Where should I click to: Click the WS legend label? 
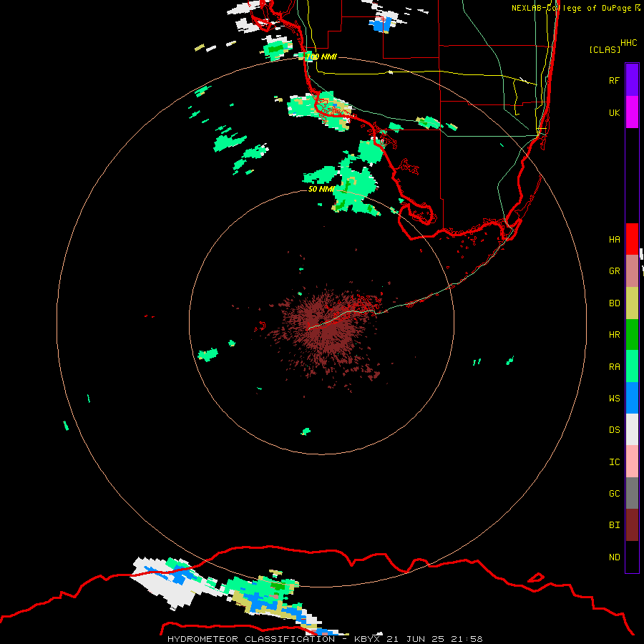coord(615,399)
